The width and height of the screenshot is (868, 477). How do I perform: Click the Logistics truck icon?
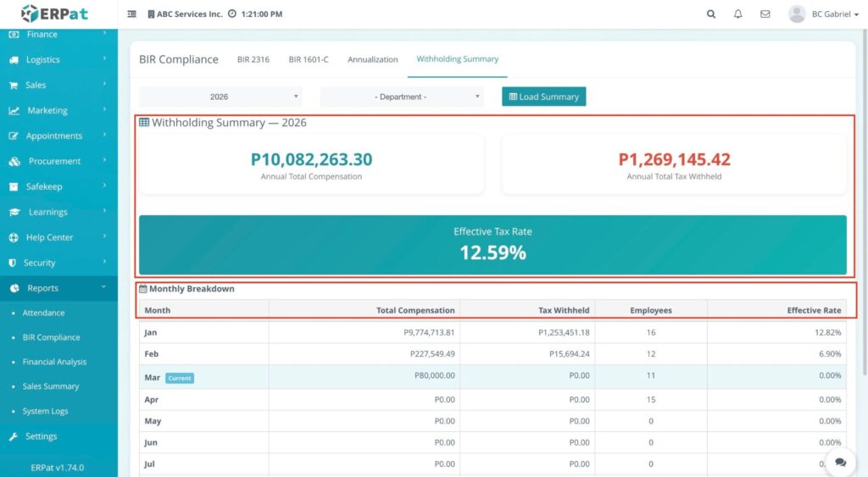click(14, 60)
